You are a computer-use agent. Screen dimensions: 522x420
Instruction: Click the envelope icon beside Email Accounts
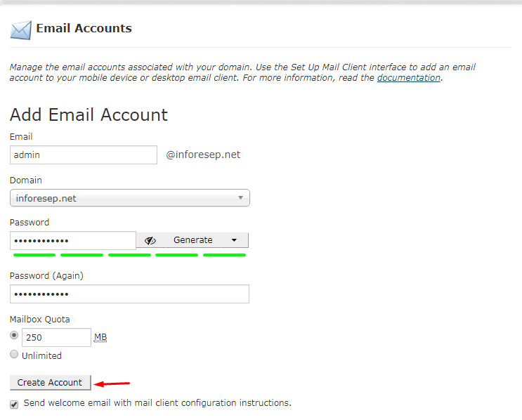(x=20, y=29)
